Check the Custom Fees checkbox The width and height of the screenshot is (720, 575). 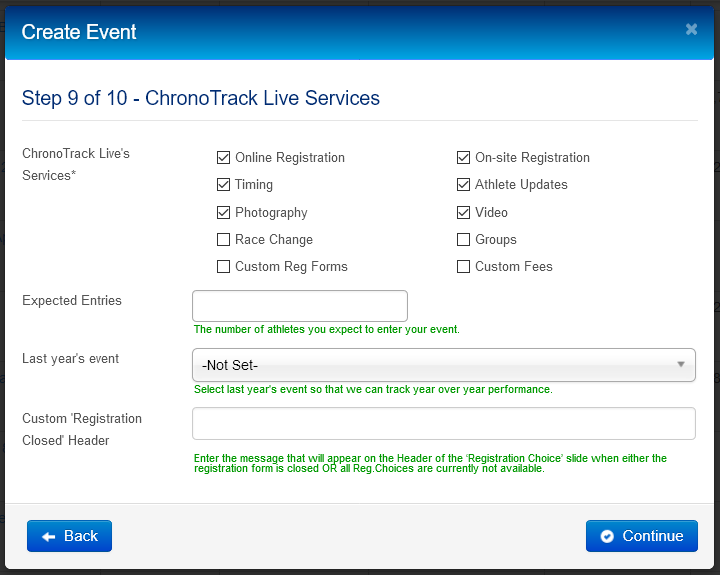(463, 267)
